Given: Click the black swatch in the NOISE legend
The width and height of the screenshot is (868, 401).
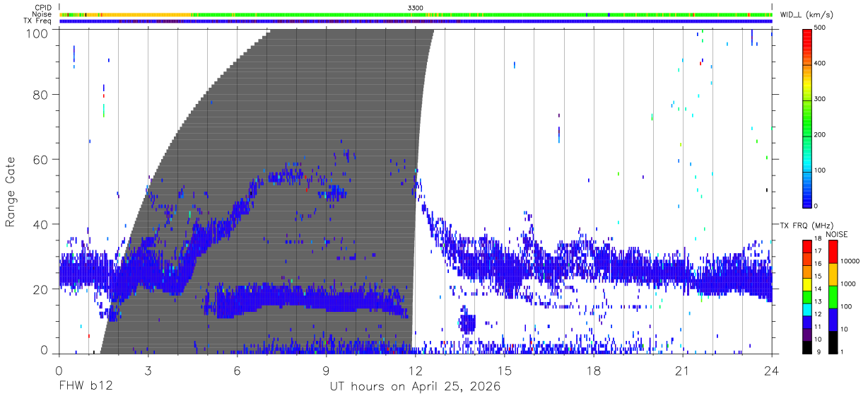Looking at the screenshot, I should pyautogui.click(x=832, y=342).
